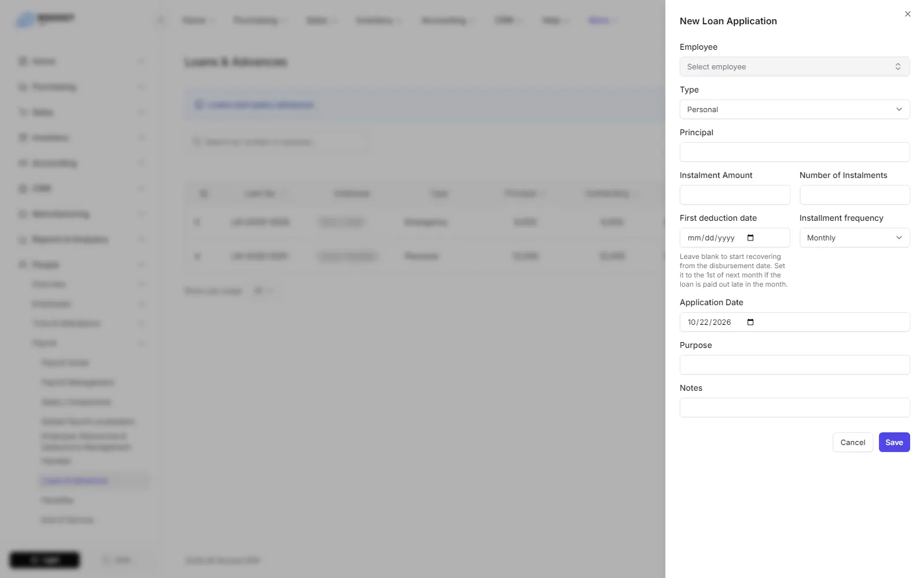924x578 pixels.
Task: Click the First deduction date field
Action: click(735, 238)
